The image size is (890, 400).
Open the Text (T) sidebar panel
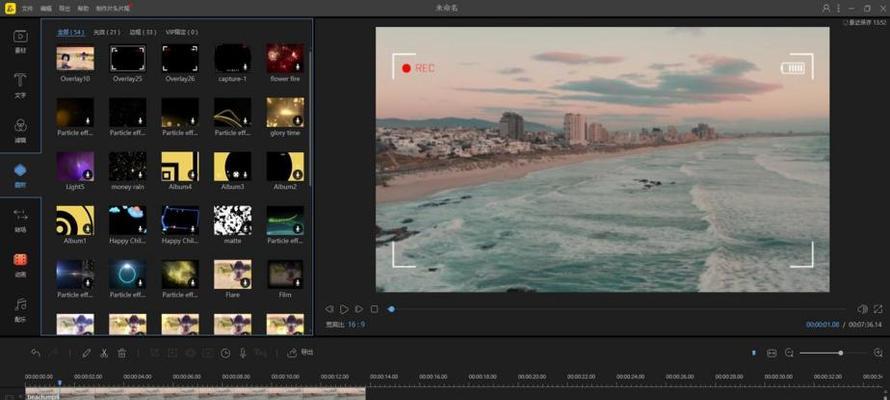[x=20, y=86]
